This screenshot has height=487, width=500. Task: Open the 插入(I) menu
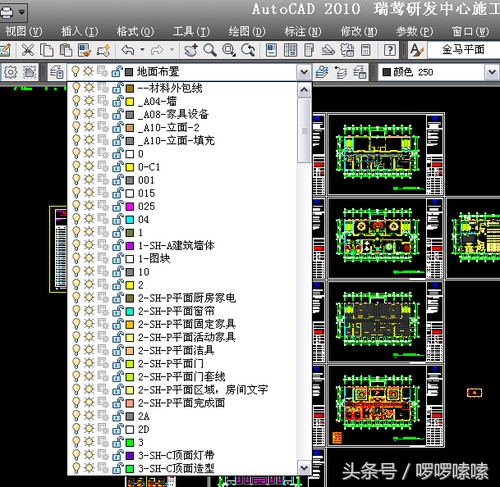click(x=80, y=31)
